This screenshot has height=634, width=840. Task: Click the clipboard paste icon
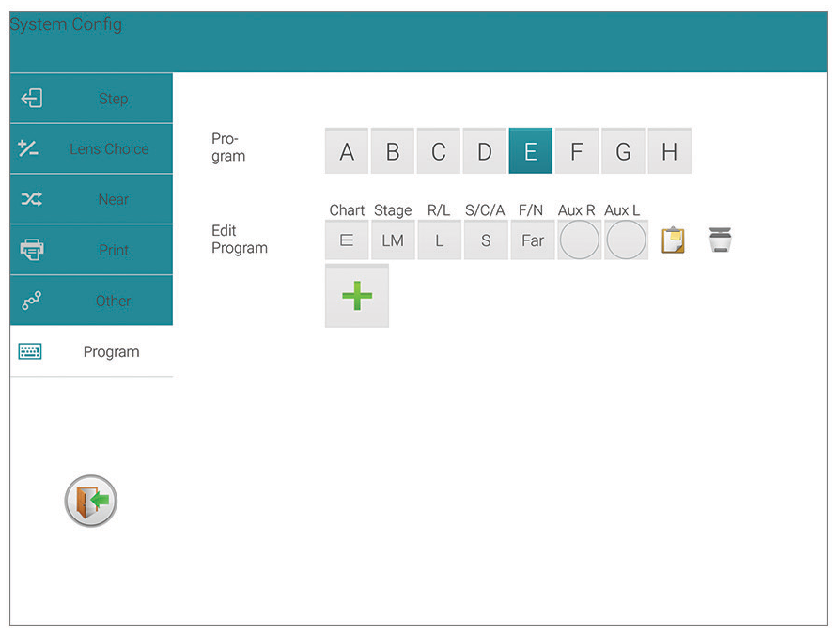pos(673,240)
